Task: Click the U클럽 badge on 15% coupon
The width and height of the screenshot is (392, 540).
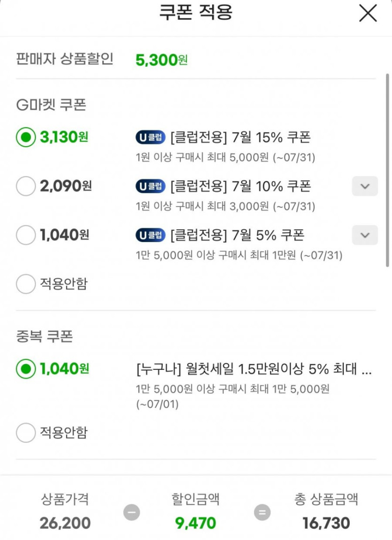Action: (151, 138)
